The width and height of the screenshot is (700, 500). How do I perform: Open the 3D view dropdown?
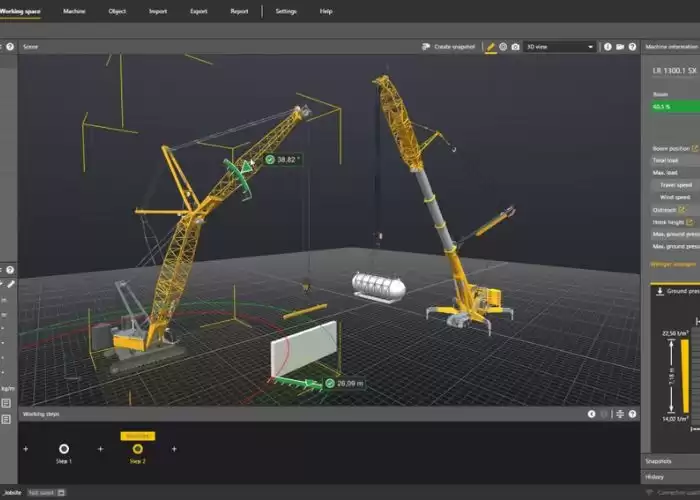pyautogui.click(x=560, y=47)
